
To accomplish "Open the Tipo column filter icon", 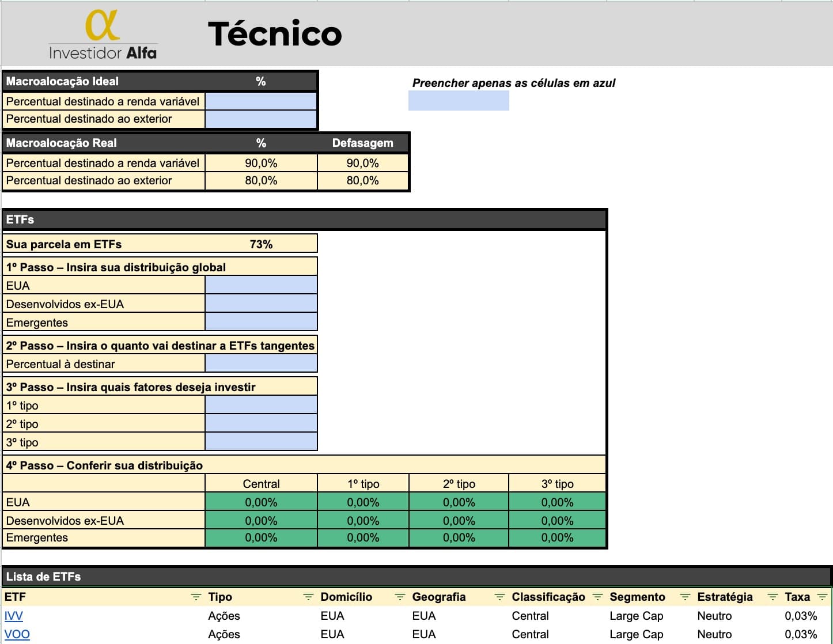I will click(x=308, y=597).
